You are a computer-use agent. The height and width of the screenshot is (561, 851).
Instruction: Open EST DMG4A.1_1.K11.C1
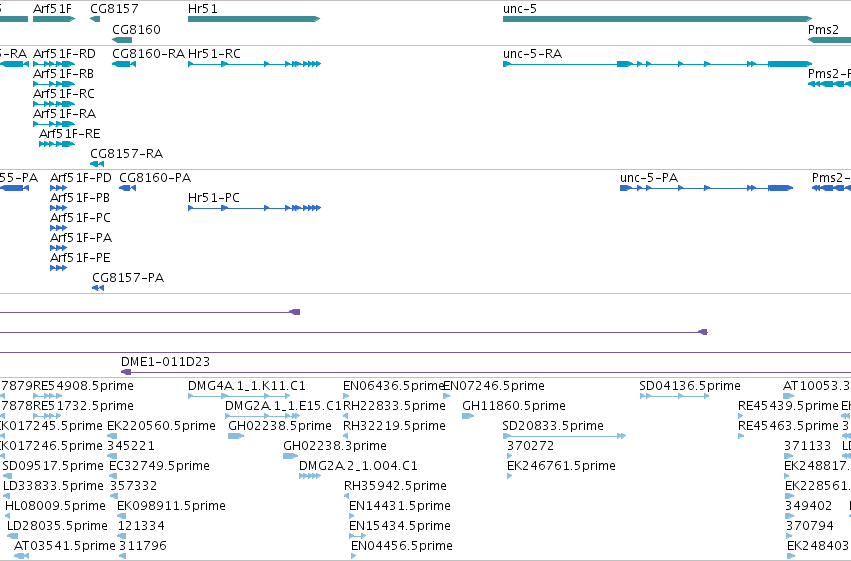point(246,386)
